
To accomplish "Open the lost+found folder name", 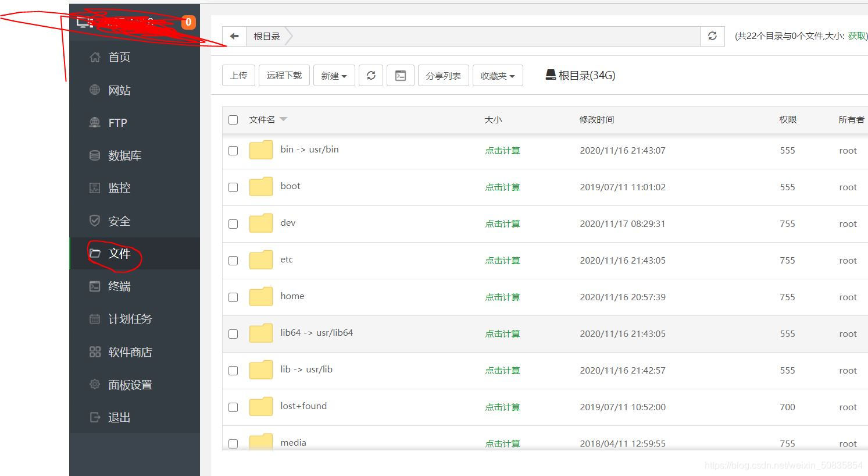I will [303, 406].
